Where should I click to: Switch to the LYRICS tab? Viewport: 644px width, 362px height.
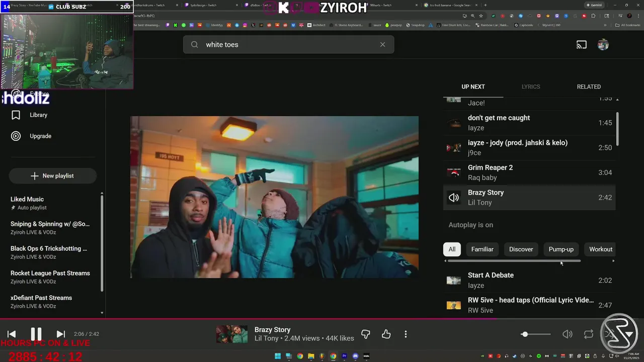[x=531, y=86]
